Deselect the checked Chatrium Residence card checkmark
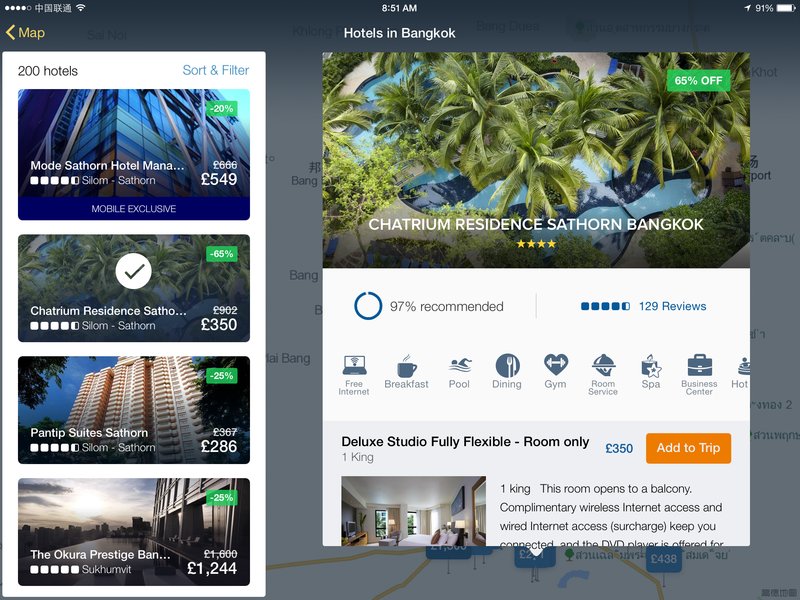The image size is (800, 600). pyautogui.click(x=134, y=271)
